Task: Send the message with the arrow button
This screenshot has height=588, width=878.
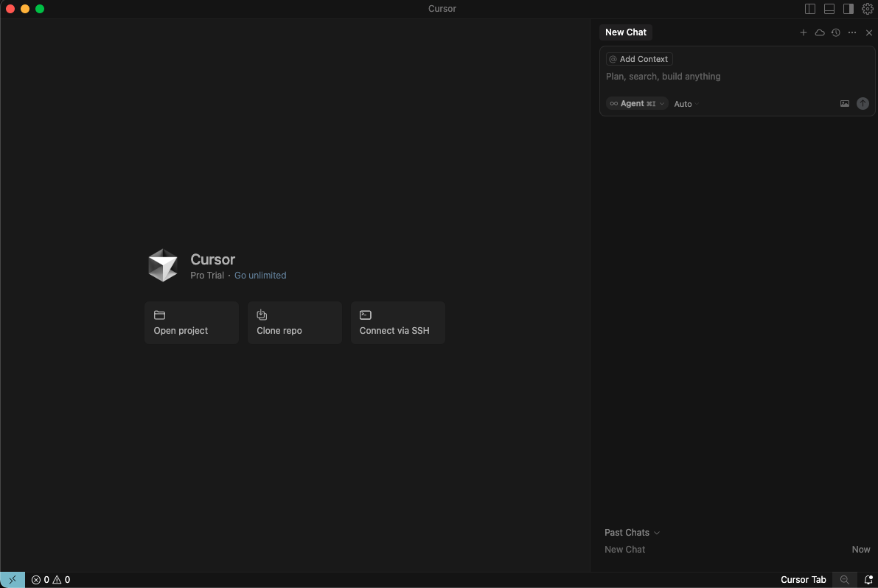Action: [x=863, y=103]
